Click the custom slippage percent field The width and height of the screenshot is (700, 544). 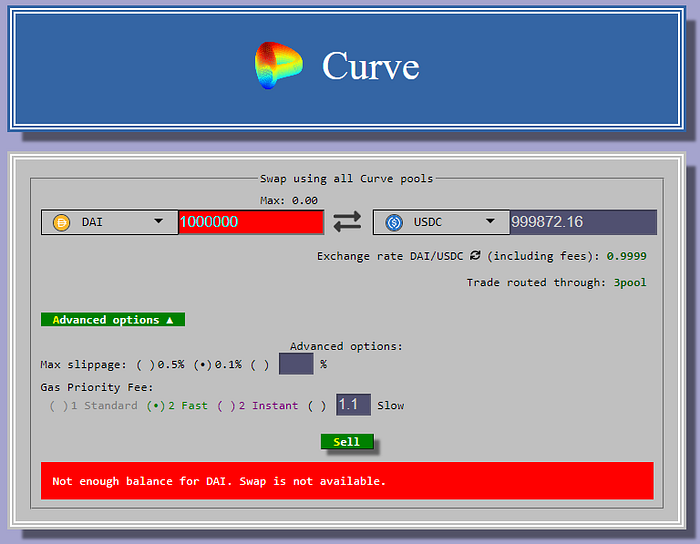[x=296, y=364]
